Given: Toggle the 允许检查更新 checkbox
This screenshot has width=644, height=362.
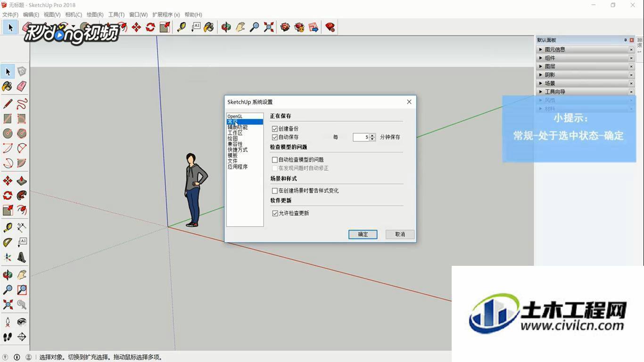Looking at the screenshot, I should 275,214.
